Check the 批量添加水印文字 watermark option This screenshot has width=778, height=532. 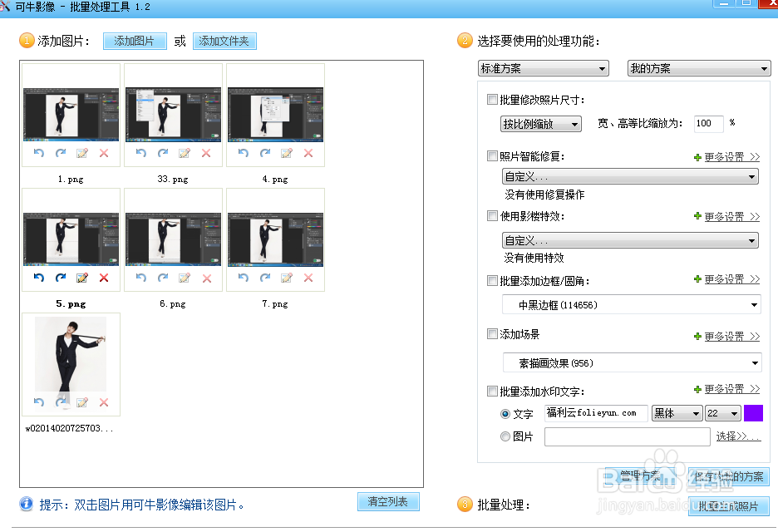pos(490,389)
